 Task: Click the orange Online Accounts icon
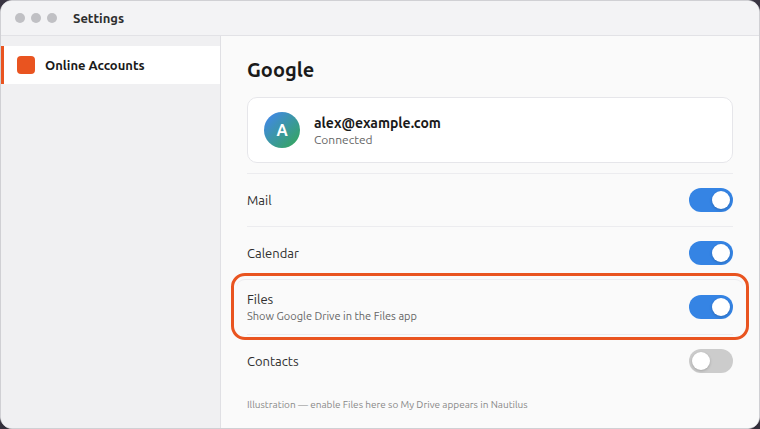pyautogui.click(x=26, y=65)
